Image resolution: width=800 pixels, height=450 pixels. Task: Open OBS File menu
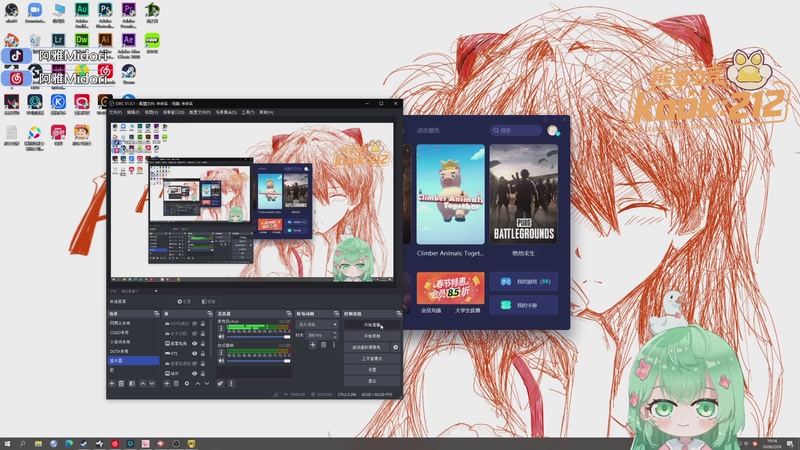click(x=115, y=112)
